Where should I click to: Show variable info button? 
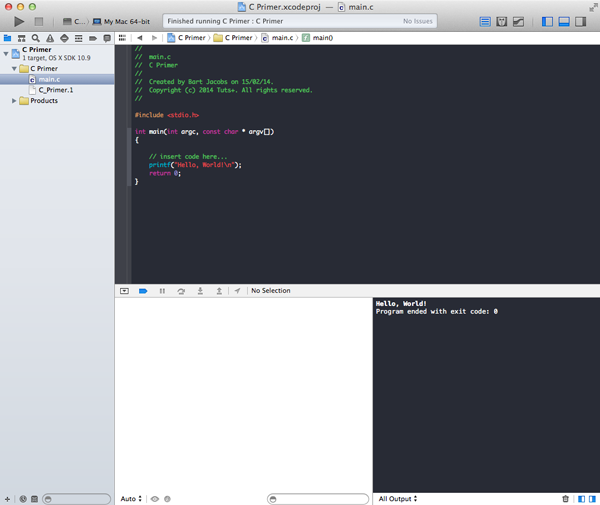(167, 499)
